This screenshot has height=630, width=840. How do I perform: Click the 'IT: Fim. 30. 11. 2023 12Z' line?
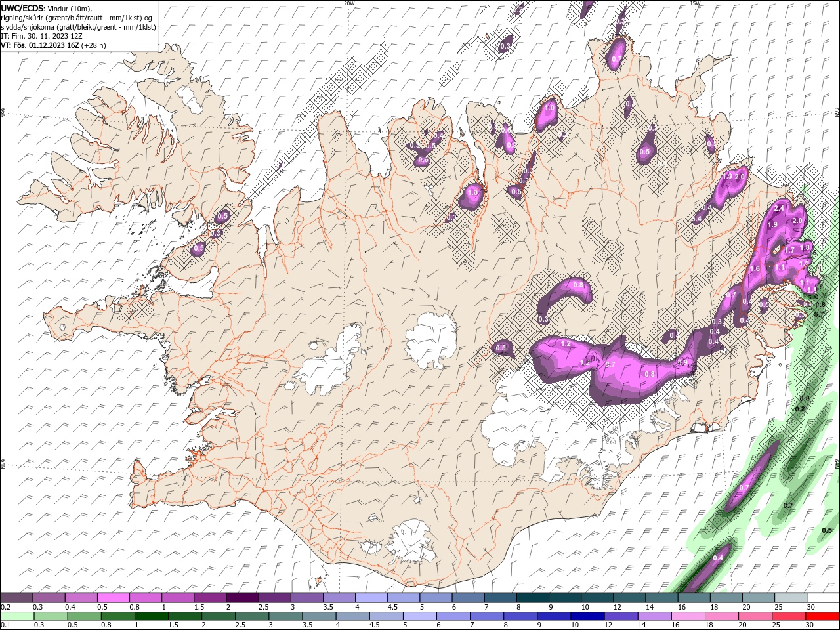[42, 36]
